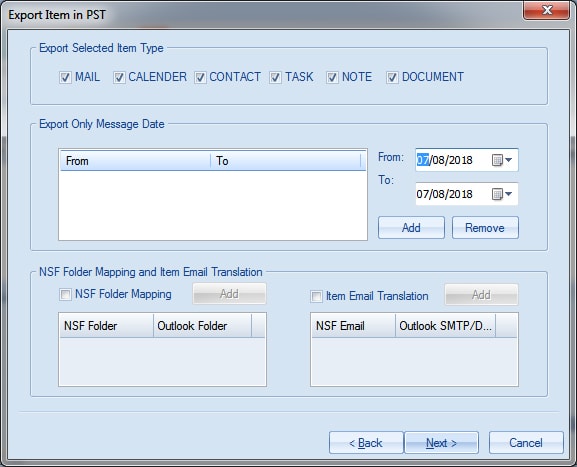Disable the TASK item type
Viewport: 577px width, 467px height.
click(x=275, y=77)
